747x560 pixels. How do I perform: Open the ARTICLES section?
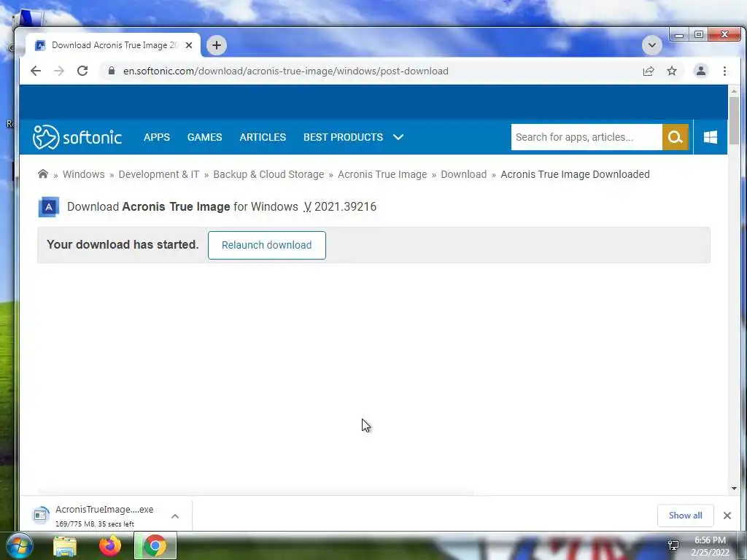tap(263, 137)
